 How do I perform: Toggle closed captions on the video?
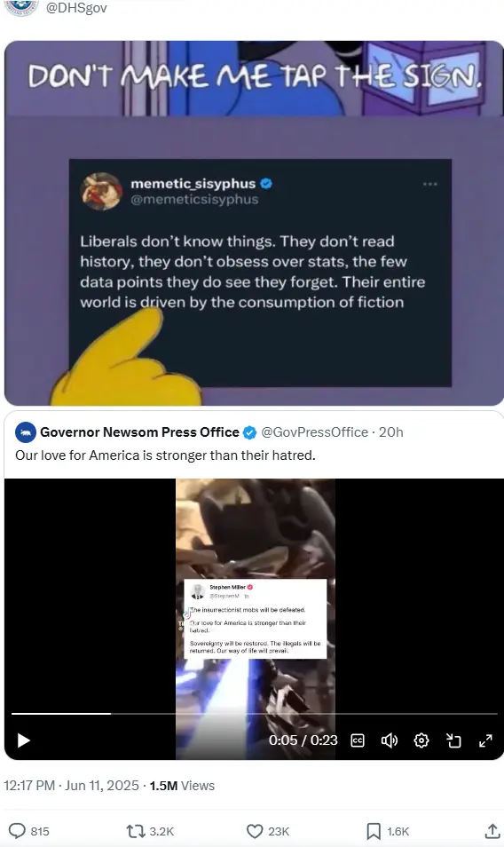pyautogui.click(x=358, y=740)
